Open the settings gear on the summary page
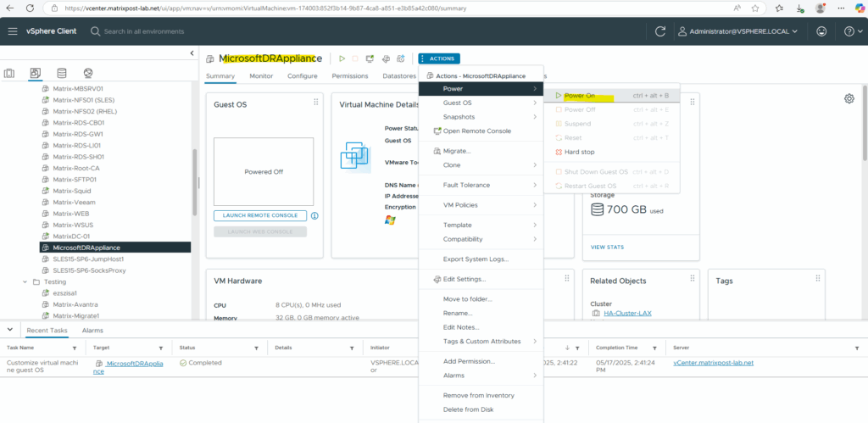868x423 pixels. pos(849,98)
